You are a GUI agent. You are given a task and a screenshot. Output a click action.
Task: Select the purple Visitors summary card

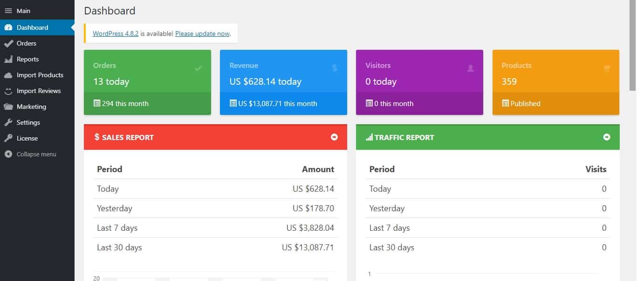[x=419, y=74]
